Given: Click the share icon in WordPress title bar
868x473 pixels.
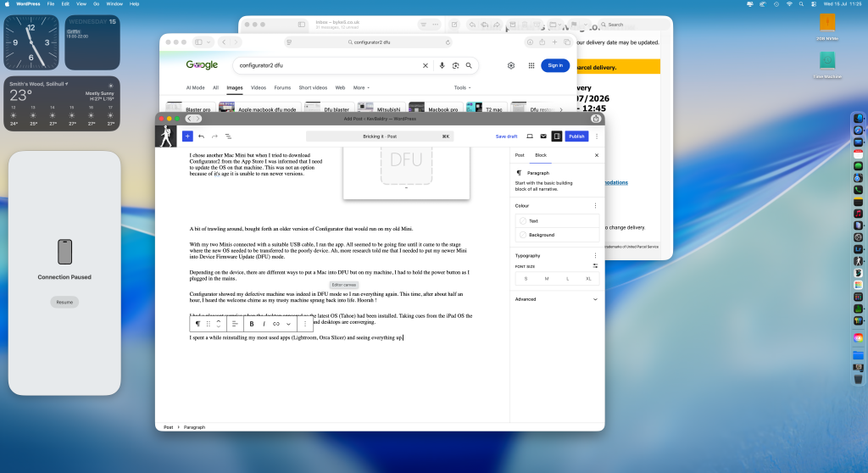Looking at the screenshot, I should pos(596,119).
